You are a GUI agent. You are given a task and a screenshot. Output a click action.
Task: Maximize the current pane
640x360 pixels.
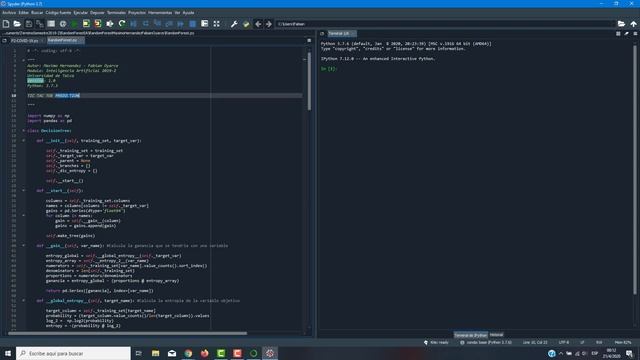click(204, 24)
